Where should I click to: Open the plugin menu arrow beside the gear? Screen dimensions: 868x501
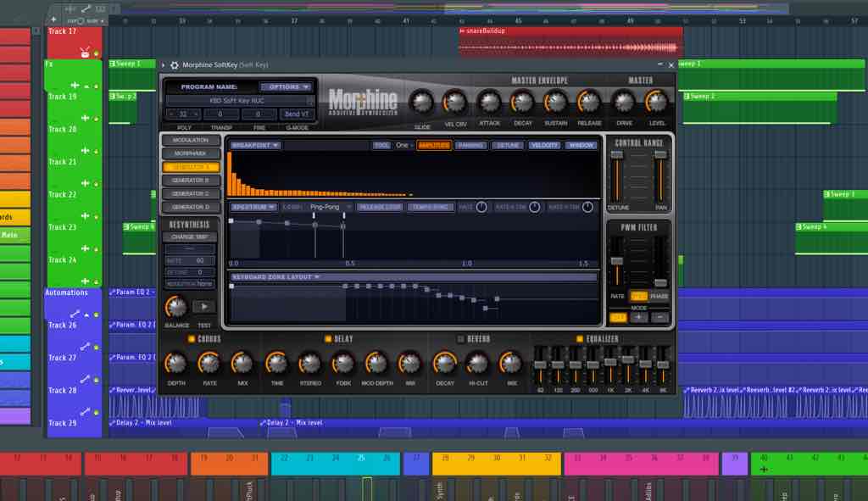click(x=164, y=65)
